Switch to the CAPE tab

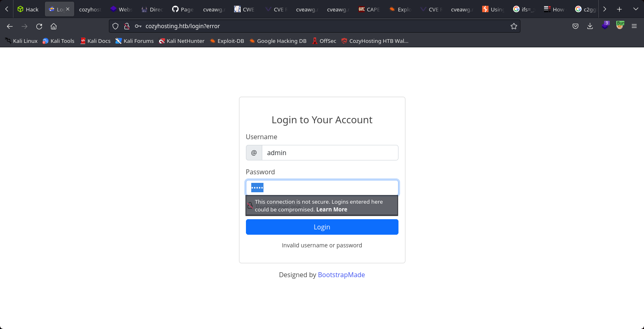[x=369, y=9]
